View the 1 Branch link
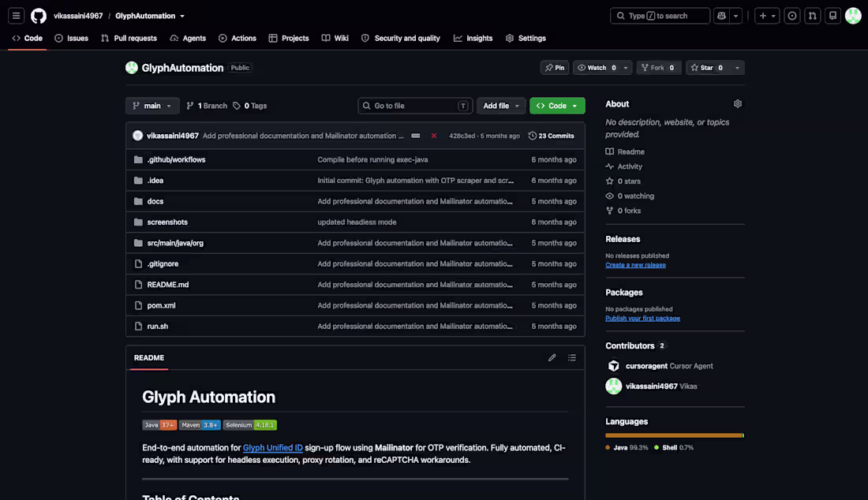The width and height of the screenshot is (868, 500). [207, 106]
